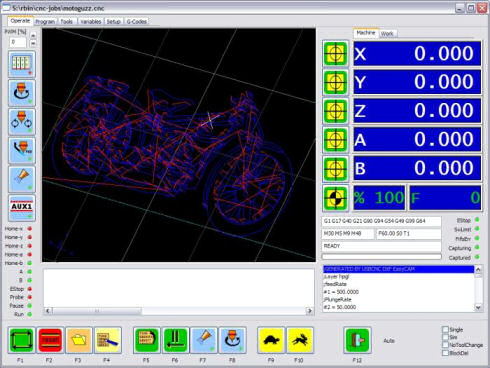This screenshot has height=368, width=490.
Task: Click the Z position blue readout
Action: click(x=417, y=111)
